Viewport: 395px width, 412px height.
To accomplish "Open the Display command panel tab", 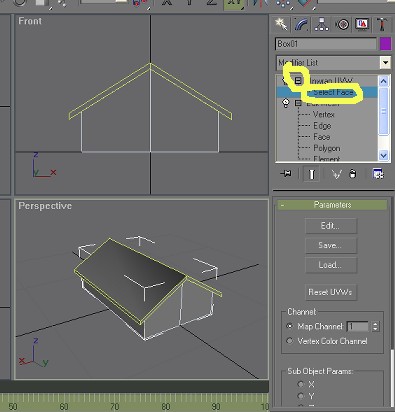I will (362, 24).
